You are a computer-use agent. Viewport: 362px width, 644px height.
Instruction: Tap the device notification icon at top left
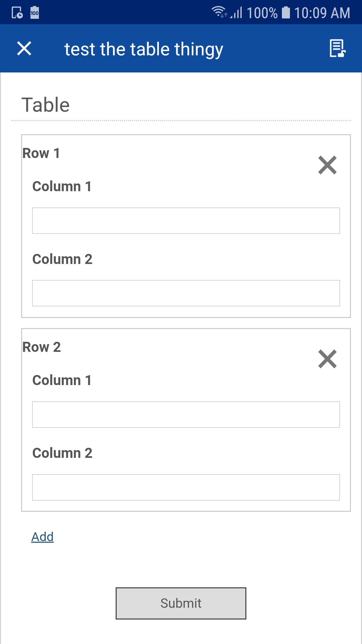click(x=17, y=13)
